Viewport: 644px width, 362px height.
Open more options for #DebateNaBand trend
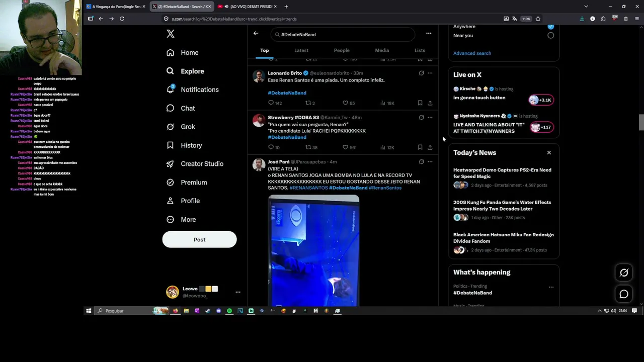click(x=551, y=287)
